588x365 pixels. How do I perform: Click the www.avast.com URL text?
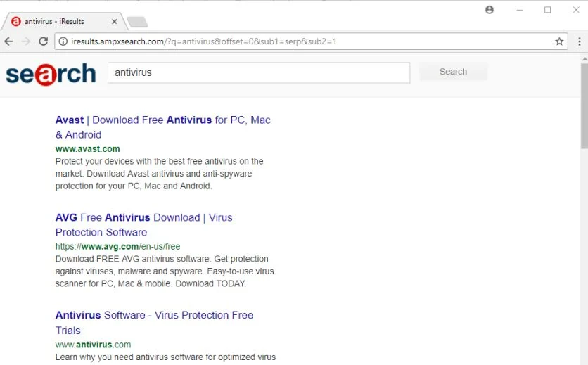point(88,149)
